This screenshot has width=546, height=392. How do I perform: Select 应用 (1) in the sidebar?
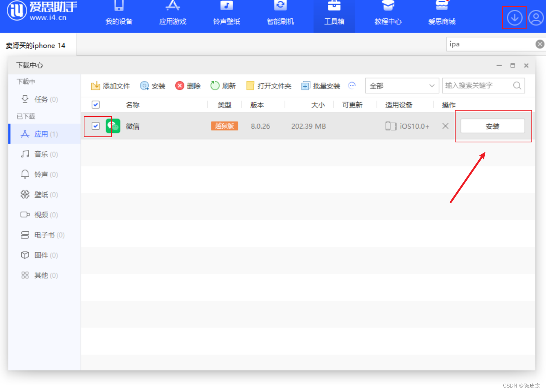pos(44,134)
